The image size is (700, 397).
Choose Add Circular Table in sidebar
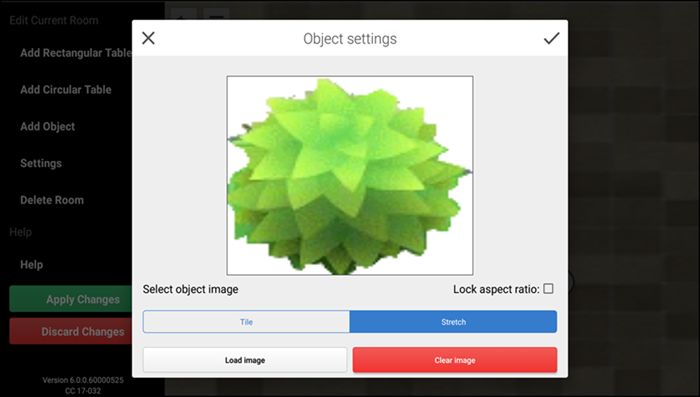coord(66,89)
